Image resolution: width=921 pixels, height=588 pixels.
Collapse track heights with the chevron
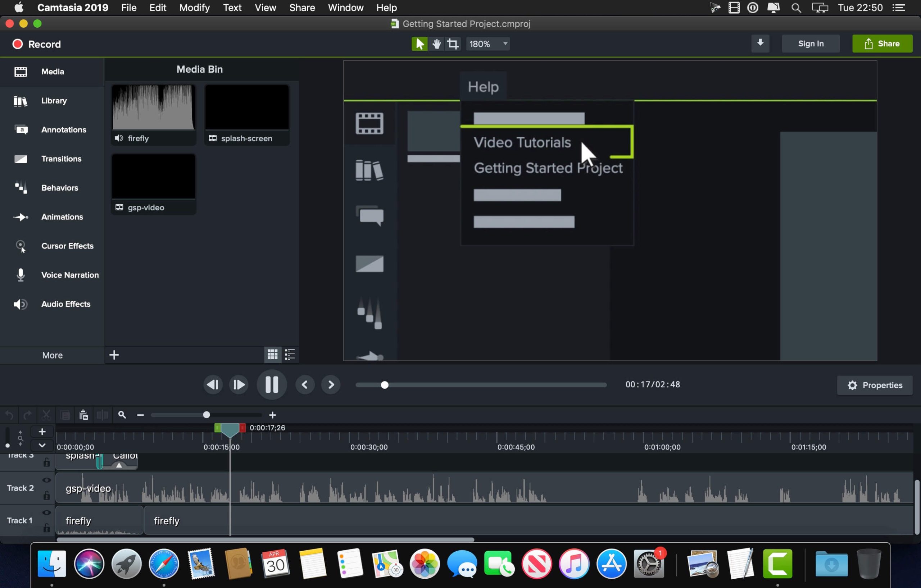pos(42,445)
